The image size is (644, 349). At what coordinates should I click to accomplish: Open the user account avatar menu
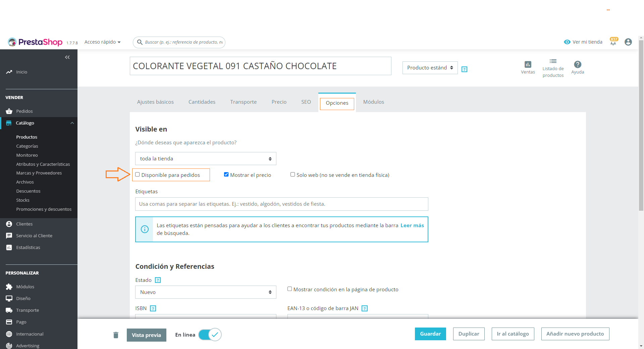coord(628,42)
